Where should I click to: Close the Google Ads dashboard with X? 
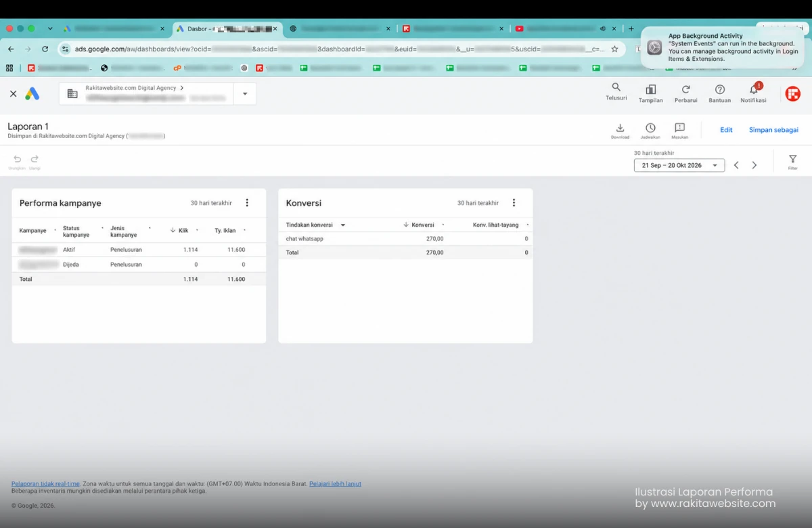point(13,94)
